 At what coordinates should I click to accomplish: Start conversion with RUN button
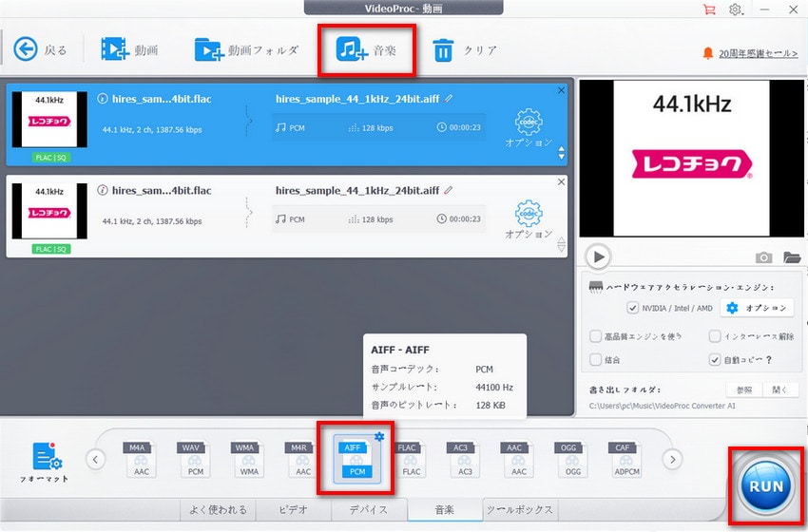click(766, 486)
